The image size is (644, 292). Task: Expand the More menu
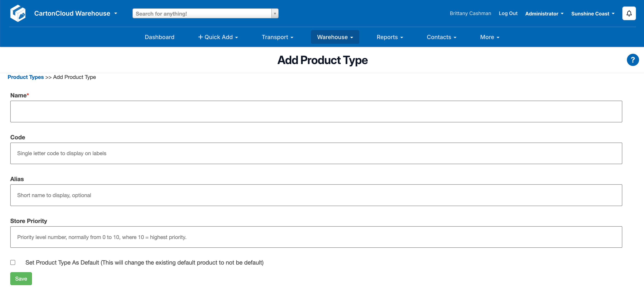[489, 37]
